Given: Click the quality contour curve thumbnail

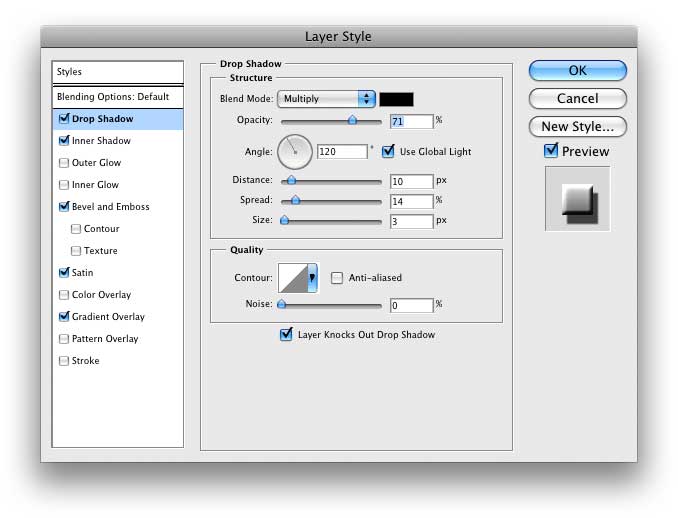Looking at the screenshot, I should [293, 278].
